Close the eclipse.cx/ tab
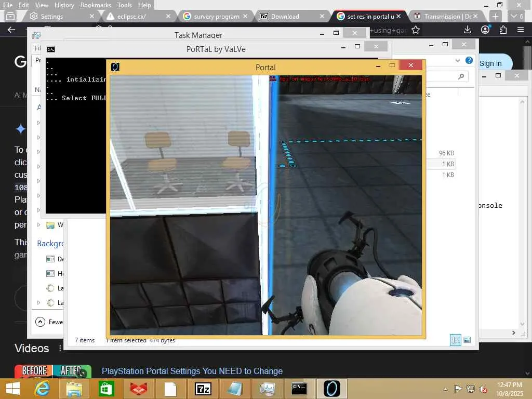The image size is (532, 399). [168, 16]
